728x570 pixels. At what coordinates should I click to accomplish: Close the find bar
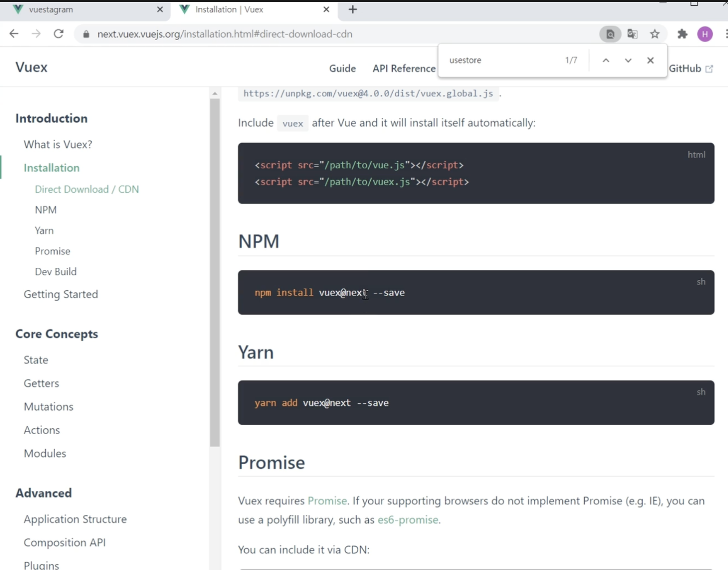click(x=650, y=60)
